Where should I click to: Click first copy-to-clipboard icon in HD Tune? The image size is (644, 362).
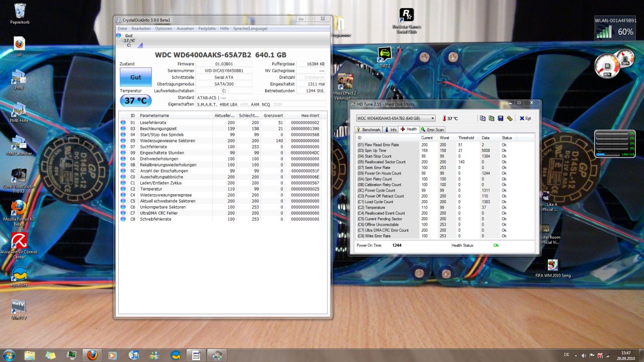pyautogui.click(x=482, y=118)
